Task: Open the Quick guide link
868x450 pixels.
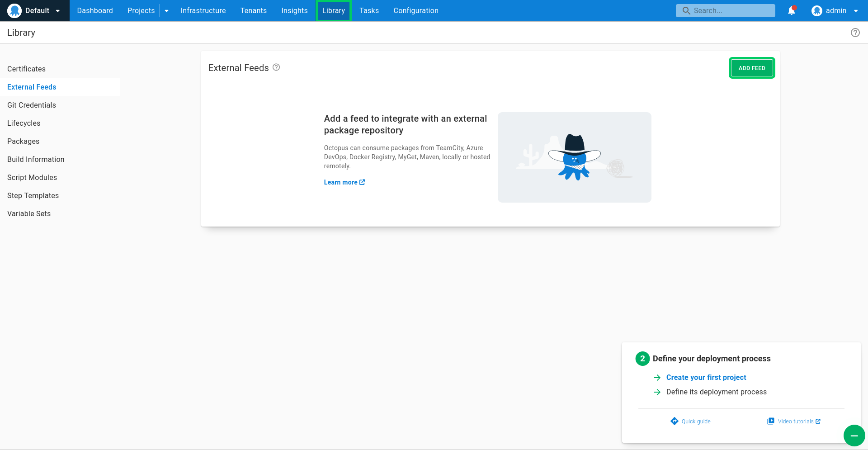Action: click(696, 421)
